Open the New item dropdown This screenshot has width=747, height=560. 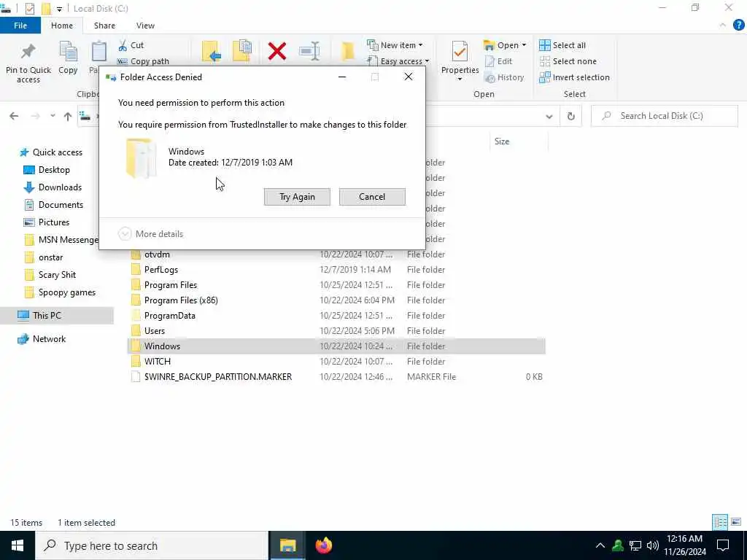click(x=395, y=44)
